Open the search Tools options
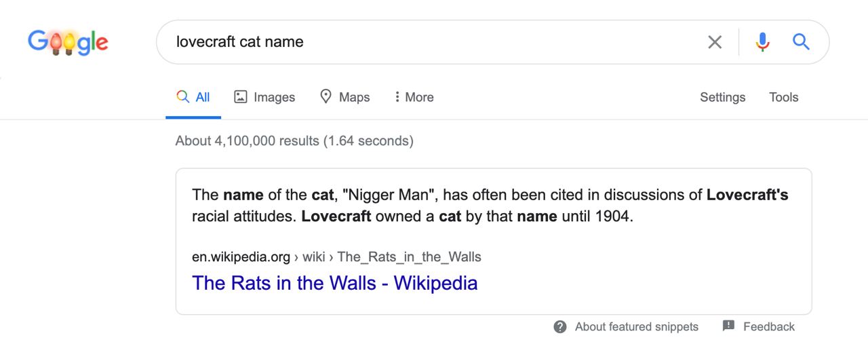Image resolution: width=868 pixels, height=361 pixels. [783, 97]
